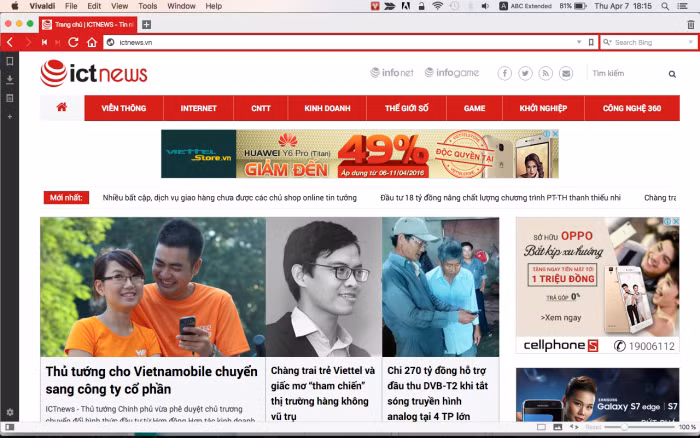Close the Huawei banner ad
The width and height of the screenshot is (700, 438).
point(555,133)
